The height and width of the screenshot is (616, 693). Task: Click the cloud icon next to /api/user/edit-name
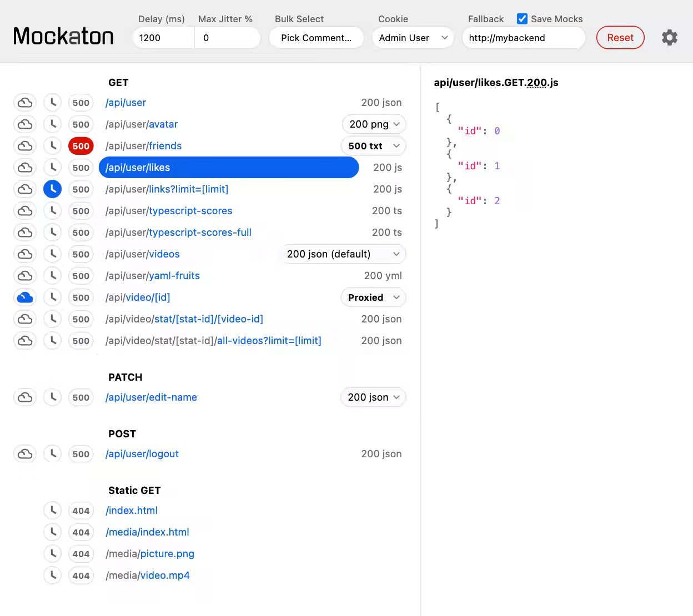(x=24, y=397)
